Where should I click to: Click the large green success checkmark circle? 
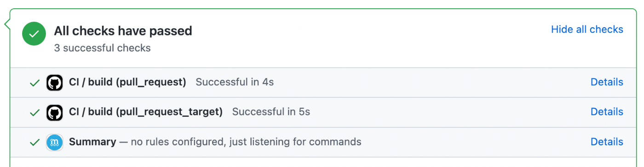(34, 34)
